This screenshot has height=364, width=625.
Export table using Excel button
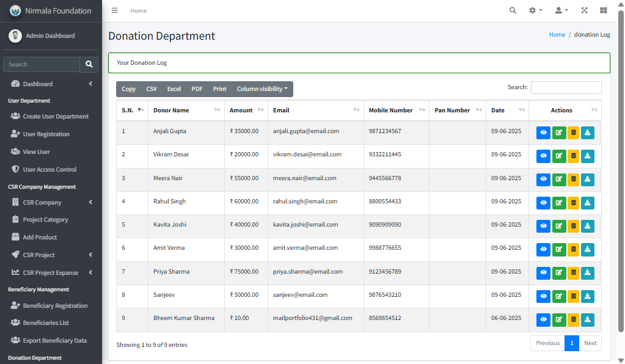point(174,89)
